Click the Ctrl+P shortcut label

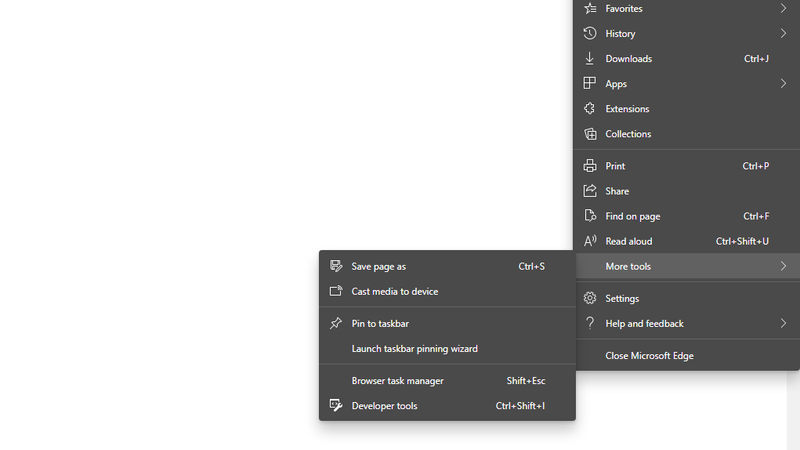756,165
